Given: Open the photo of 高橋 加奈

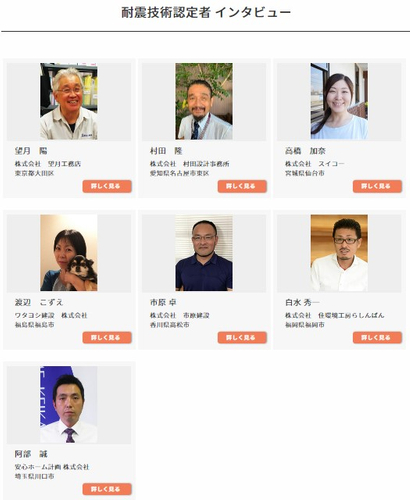Looking at the screenshot, I should (339, 101).
